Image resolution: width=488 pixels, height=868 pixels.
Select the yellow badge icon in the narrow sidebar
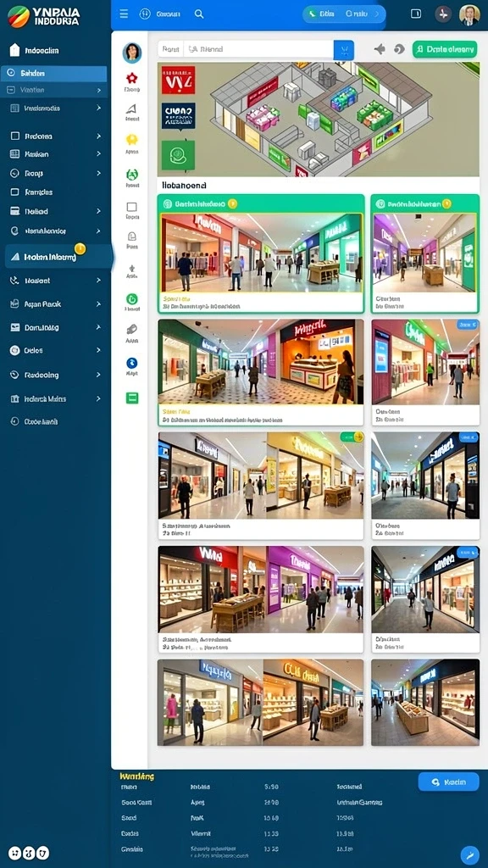(131, 140)
